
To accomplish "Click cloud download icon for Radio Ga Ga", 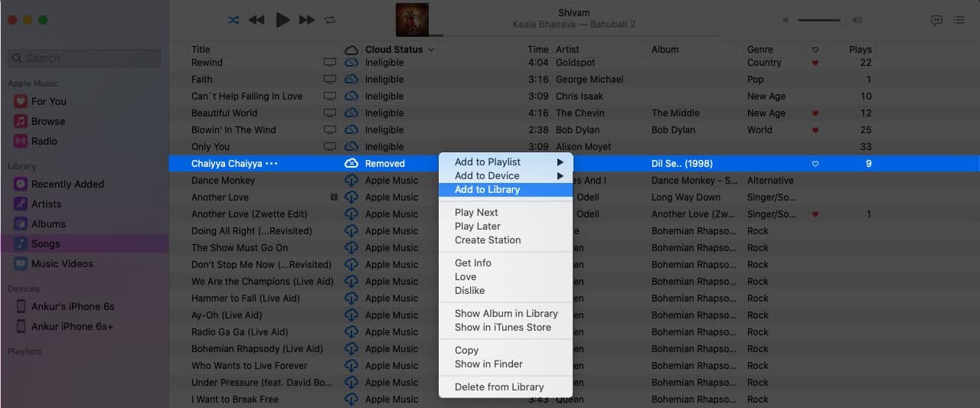I will click(x=351, y=332).
